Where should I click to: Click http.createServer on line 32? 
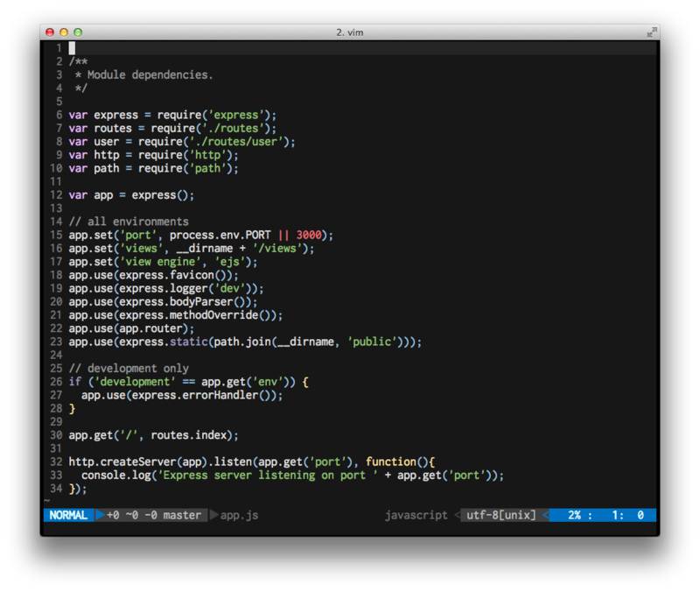click(122, 462)
